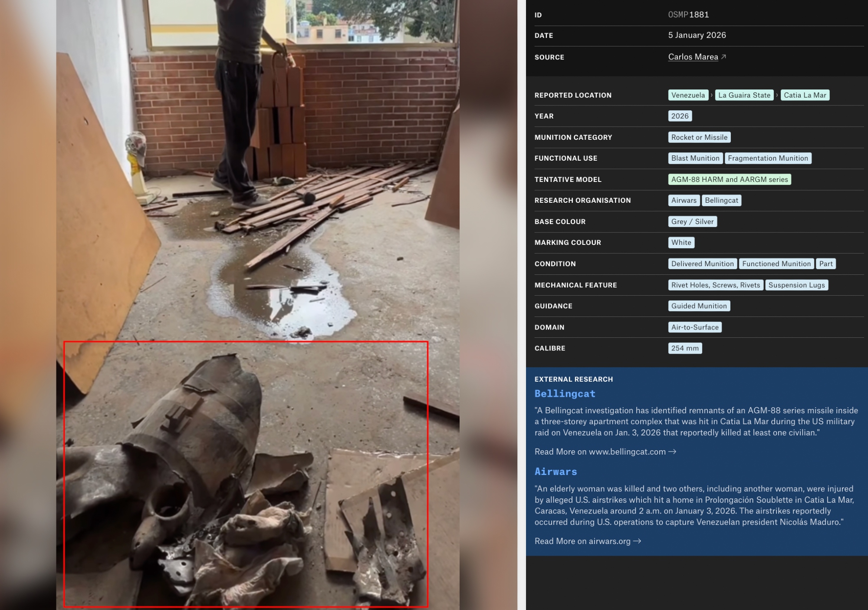This screenshot has height=610, width=868.
Task: Select the Blast Munition tag
Action: (695, 158)
